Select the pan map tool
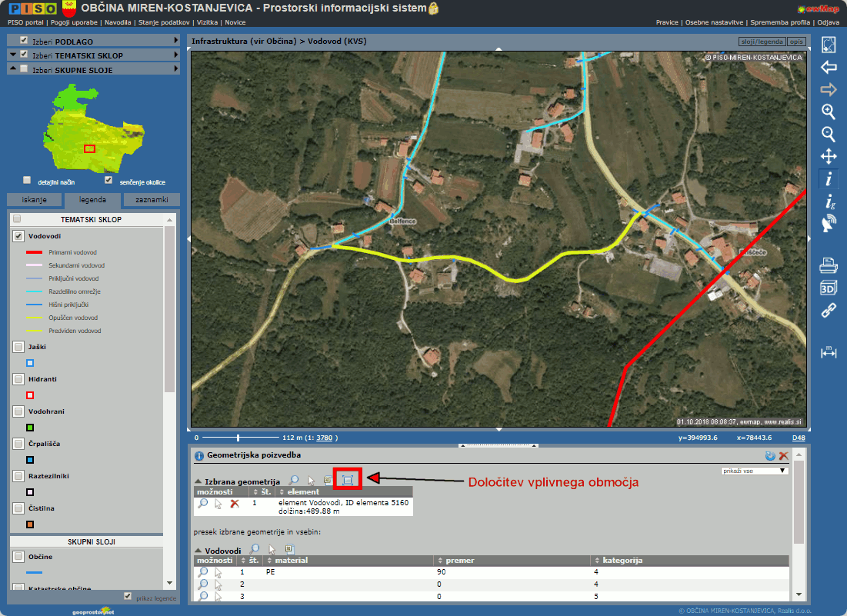847x616 pixels. point(829,157)
